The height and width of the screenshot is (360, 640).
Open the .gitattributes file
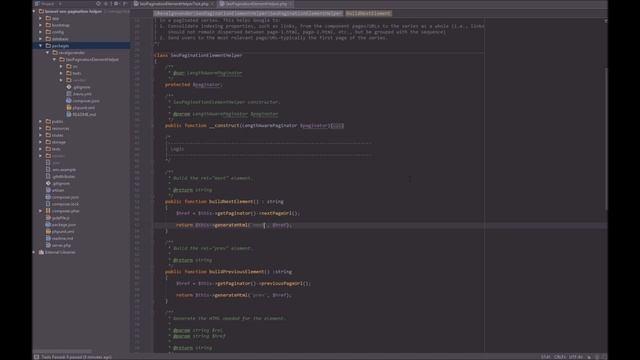pyautogui.click(x=64, y=177)
